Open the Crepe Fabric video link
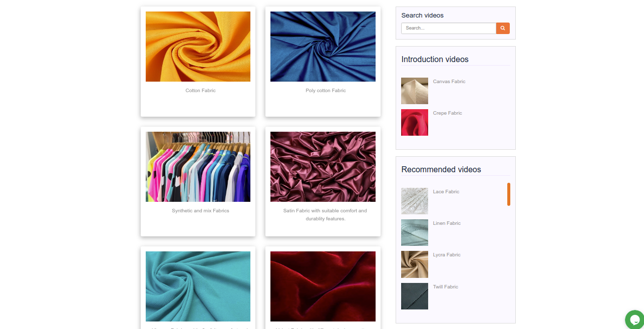 [x=448, y=113]
